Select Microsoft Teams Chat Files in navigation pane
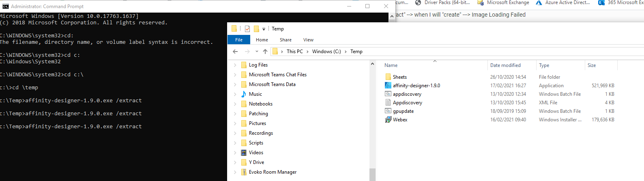The width and height of the screenshot is (644, 181). [278, 75]
